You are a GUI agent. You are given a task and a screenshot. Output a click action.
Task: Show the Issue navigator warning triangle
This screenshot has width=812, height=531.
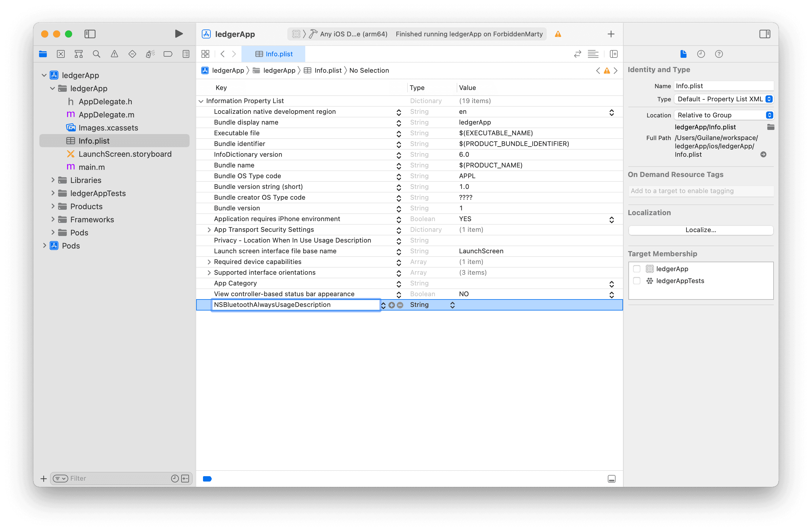click(114, 54)
